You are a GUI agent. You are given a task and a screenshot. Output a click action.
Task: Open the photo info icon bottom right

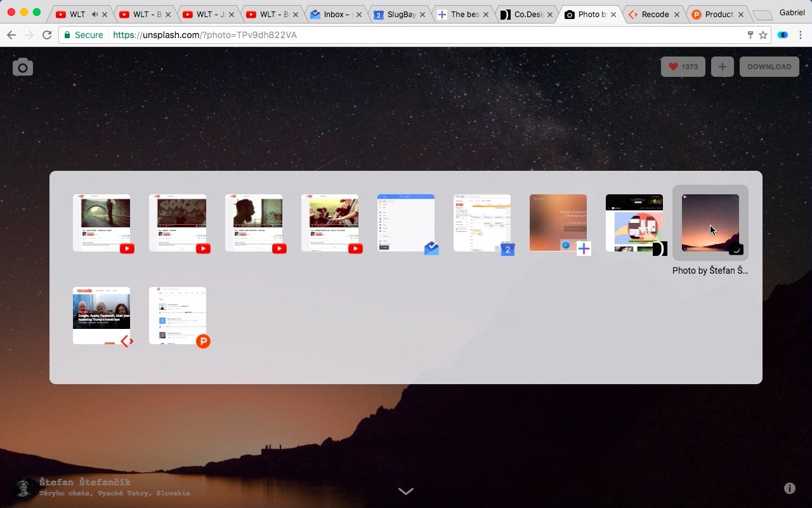(x=790, y=488)
